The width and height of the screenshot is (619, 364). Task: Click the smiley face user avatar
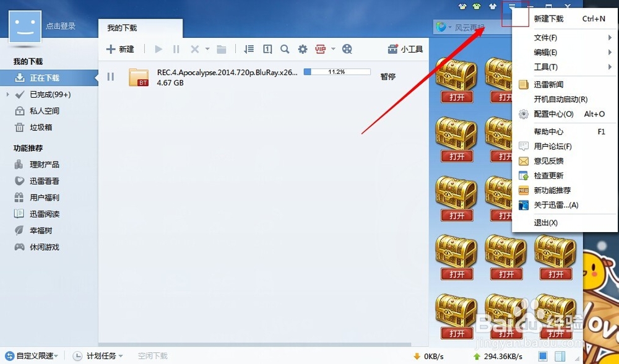(x=25, y=27)
